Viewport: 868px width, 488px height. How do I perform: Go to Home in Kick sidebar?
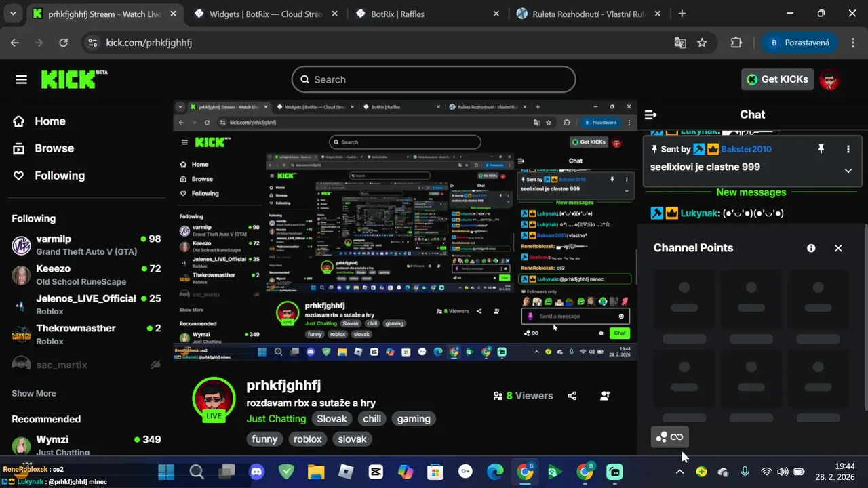click(40, 121)
